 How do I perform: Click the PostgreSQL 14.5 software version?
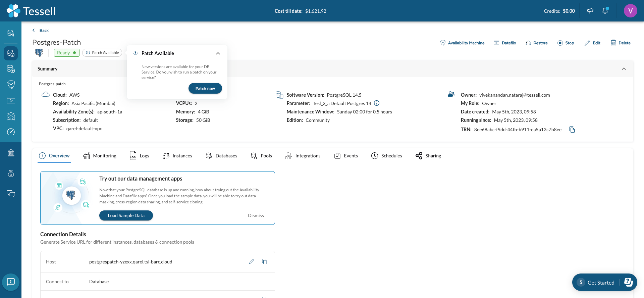pyautogui.click(x=344, y=95)
